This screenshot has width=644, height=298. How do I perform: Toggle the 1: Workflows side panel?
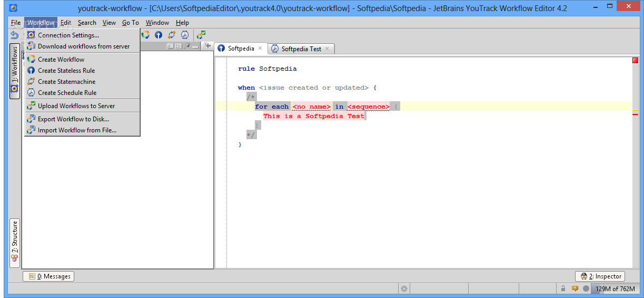pyautogui.click(x=15, y=71)
